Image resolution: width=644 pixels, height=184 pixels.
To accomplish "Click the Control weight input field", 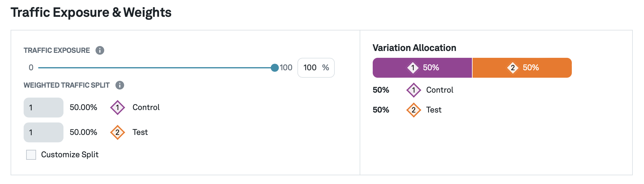I will pyautogui.click(x=43, y=107).
